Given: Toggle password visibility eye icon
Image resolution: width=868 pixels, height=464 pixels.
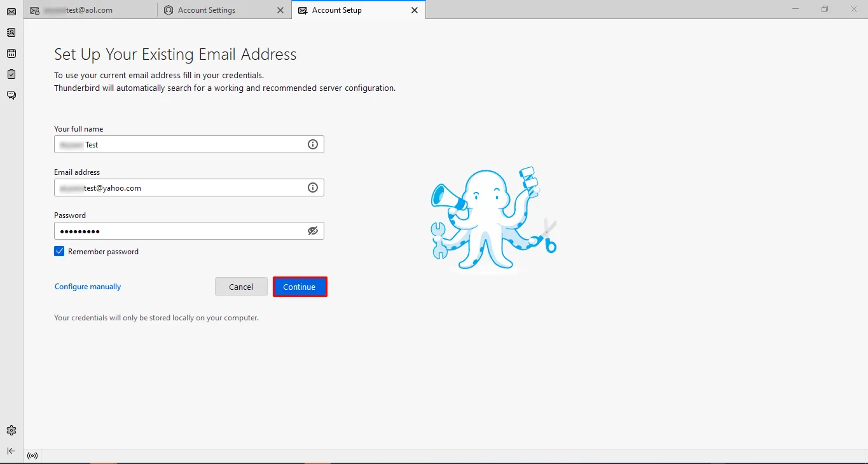Looking at the screenshot, I should tap(313, 231).
